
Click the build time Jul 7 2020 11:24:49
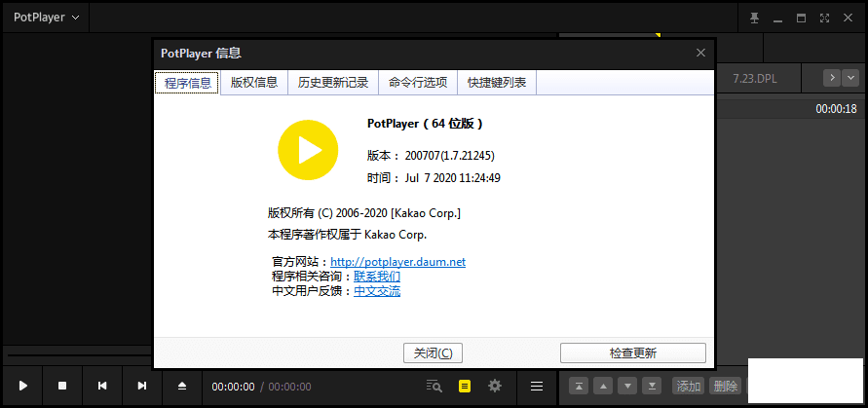coord(453,177)
